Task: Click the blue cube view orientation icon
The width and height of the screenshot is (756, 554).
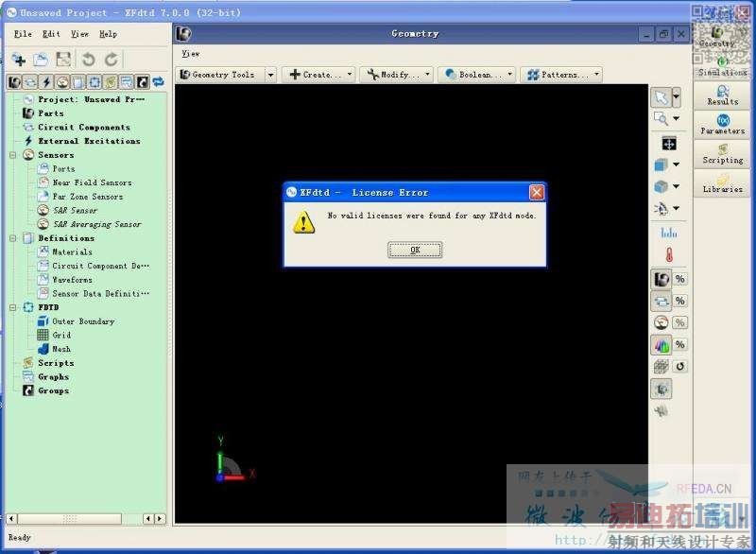Action: (661, 164)
